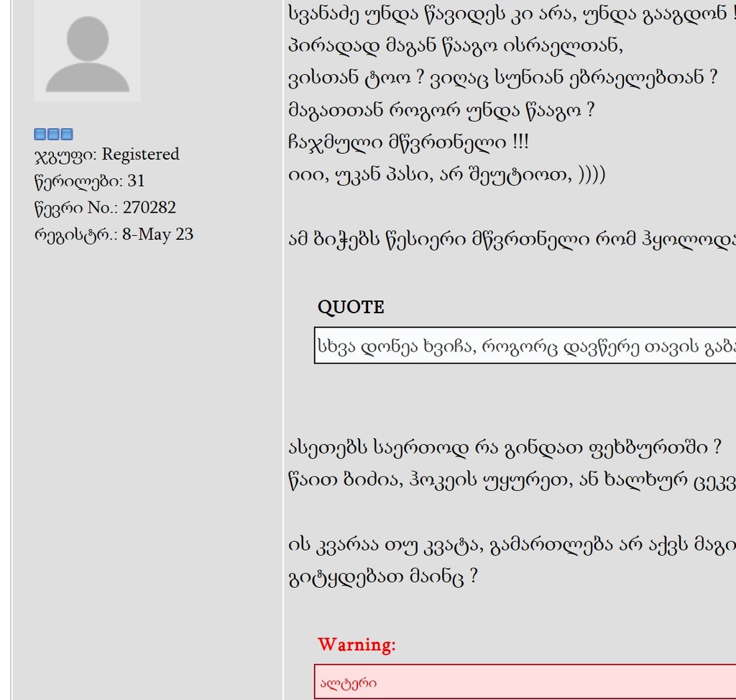Select the line starting 'ამ ბიჭებს წესიერი მწვრთნელი'
The height and width of the screenshot is (700, 736).
(512, 239)
